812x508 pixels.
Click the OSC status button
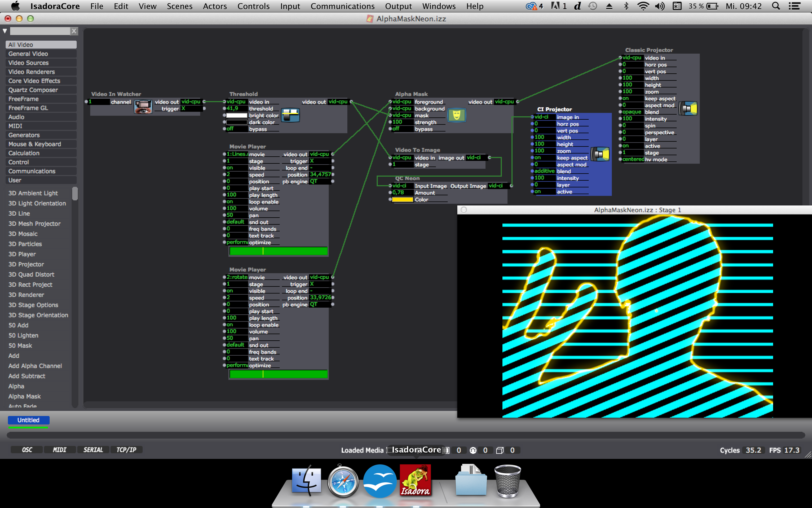click(27, 450)
